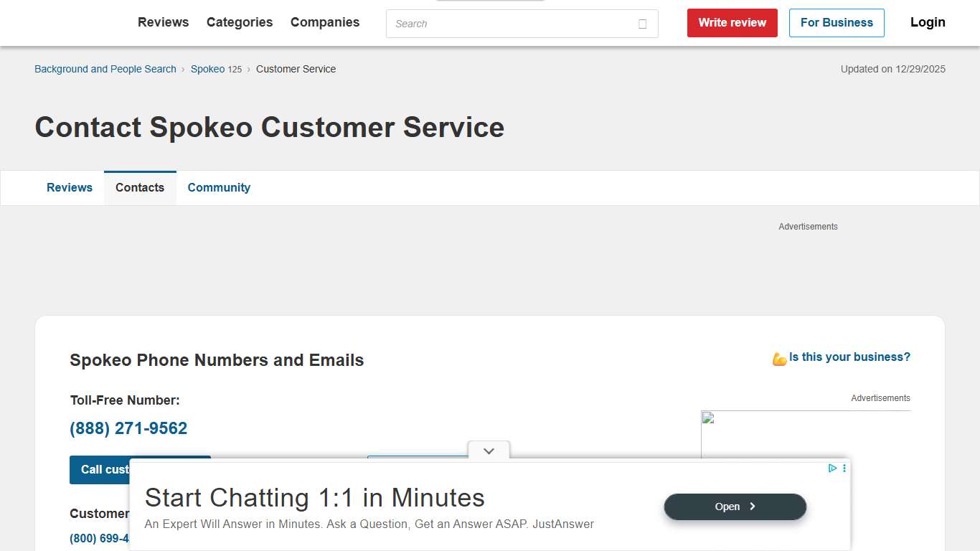980x551 pixels.
Task: Click the For Business button
Action: coord(837,22)
